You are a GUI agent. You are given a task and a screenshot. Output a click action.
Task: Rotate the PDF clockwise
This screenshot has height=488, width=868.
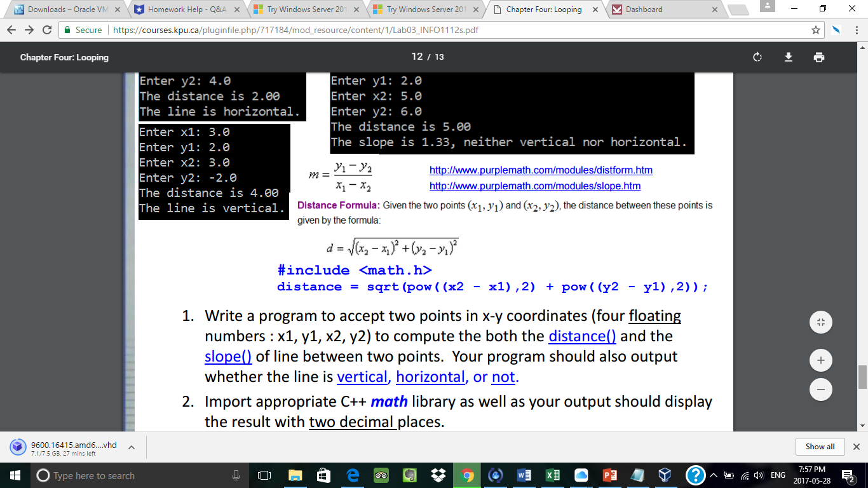point(757,57)
